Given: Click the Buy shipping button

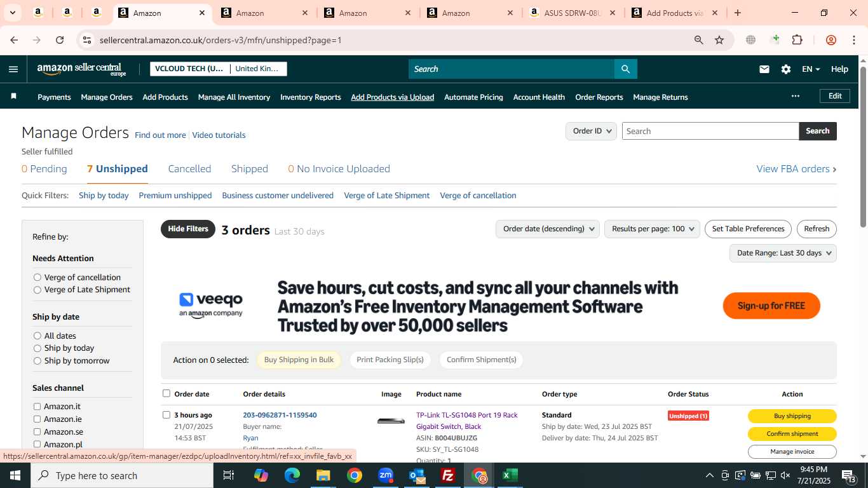Looking at the screenshot, I should click(x=792, y=416).
